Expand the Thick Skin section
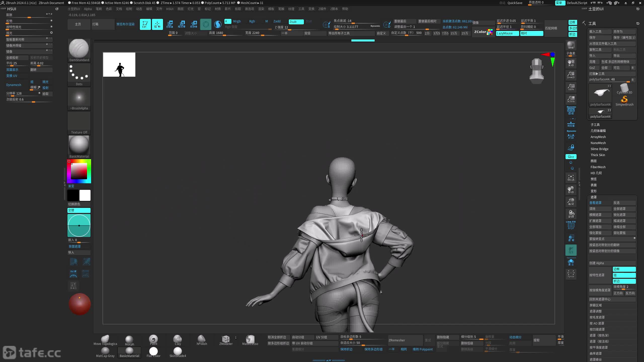This screenshot has height=362, width=644. tap(598, 155)
